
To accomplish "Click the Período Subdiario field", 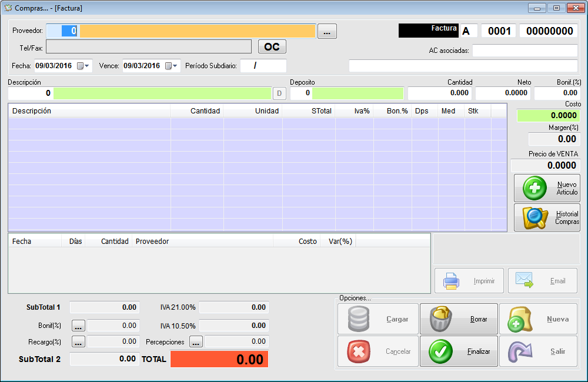I will (263, 66).
